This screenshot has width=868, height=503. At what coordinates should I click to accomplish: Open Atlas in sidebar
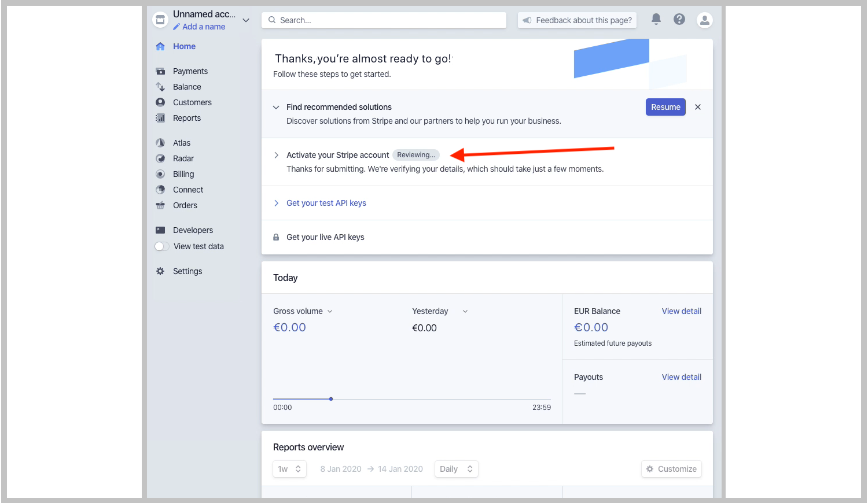click(182, 143)
